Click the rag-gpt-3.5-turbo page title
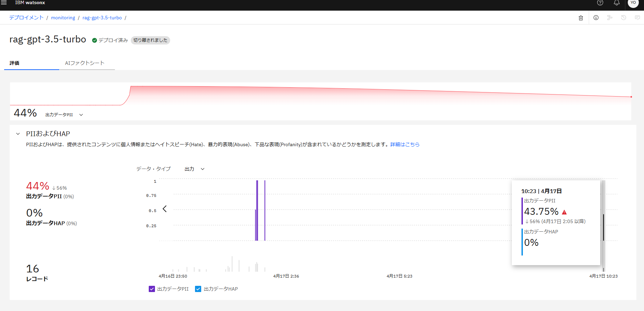This screenshot has width=644, height=311. click(x=48, y=39)
